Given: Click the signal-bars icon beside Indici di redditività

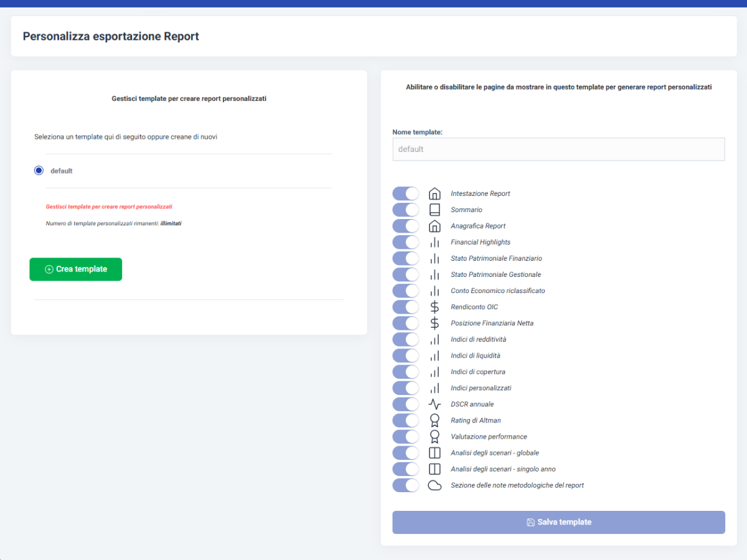Looking at the screenshot, I should point(435,339).
